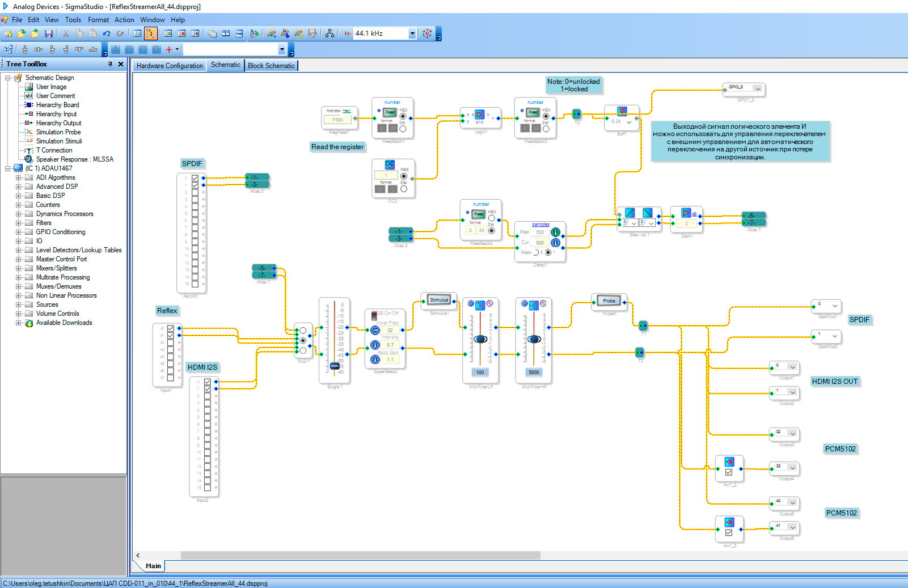This screenshot has height=588, width=908.
Task: Open the 44.1 kHz sample rate dropdown
Action: [x=412, y=33]
